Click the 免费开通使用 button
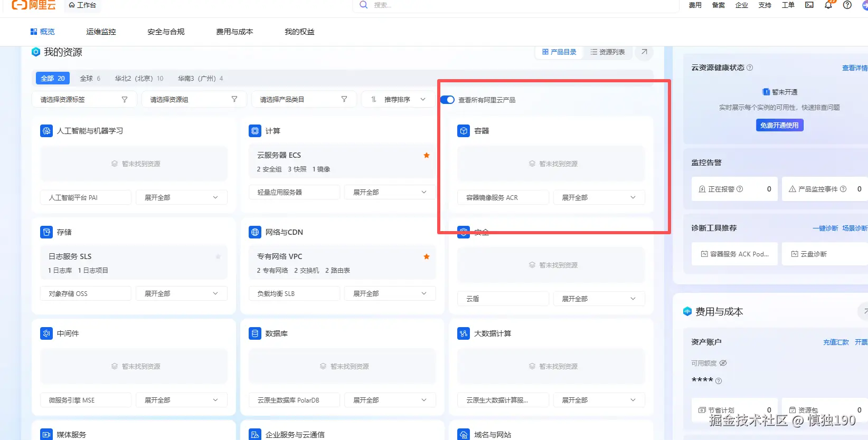The height and width of the screenshot is (440, 868). tap(779, 125)
